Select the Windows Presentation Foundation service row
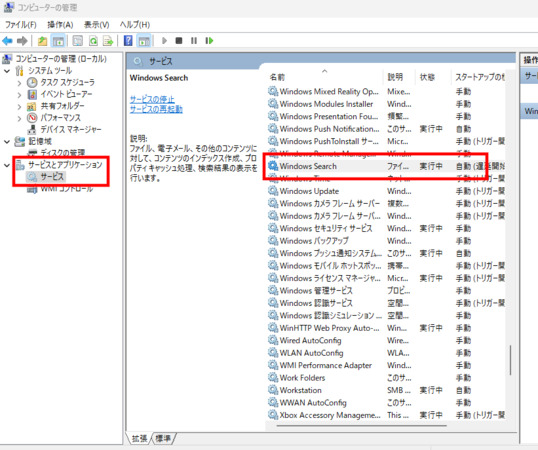 386,117
